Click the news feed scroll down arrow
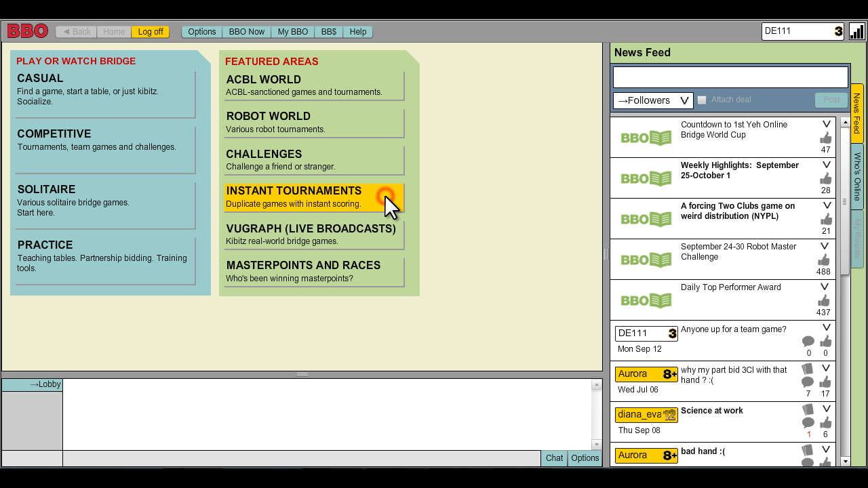The height and width of the screenshot is (488, 868). 845,462
